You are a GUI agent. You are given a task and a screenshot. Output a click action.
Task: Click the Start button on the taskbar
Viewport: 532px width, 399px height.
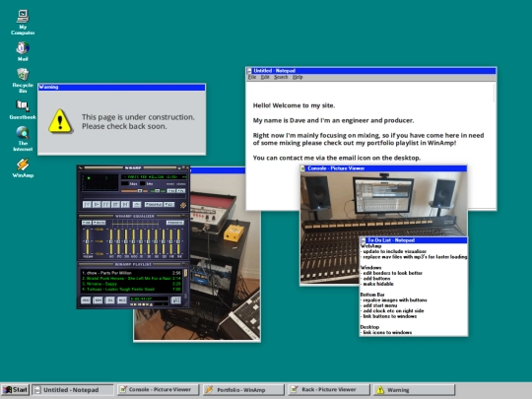coord(15,390)
